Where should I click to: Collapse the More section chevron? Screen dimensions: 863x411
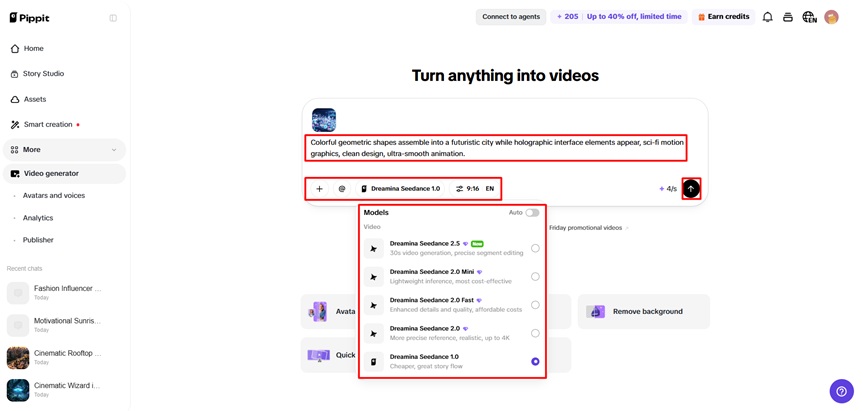pos(114,150)
